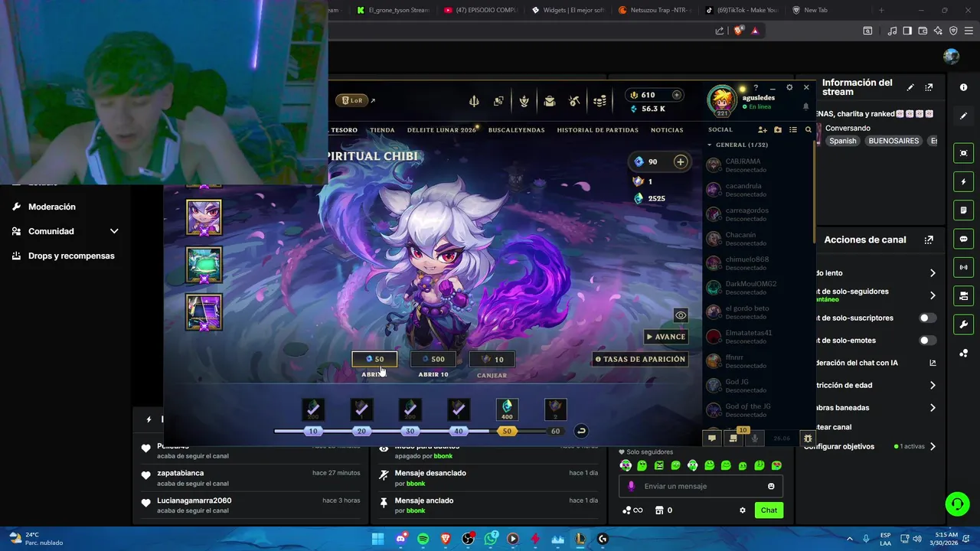Switch to the TIENDA tab

[382, 130]
